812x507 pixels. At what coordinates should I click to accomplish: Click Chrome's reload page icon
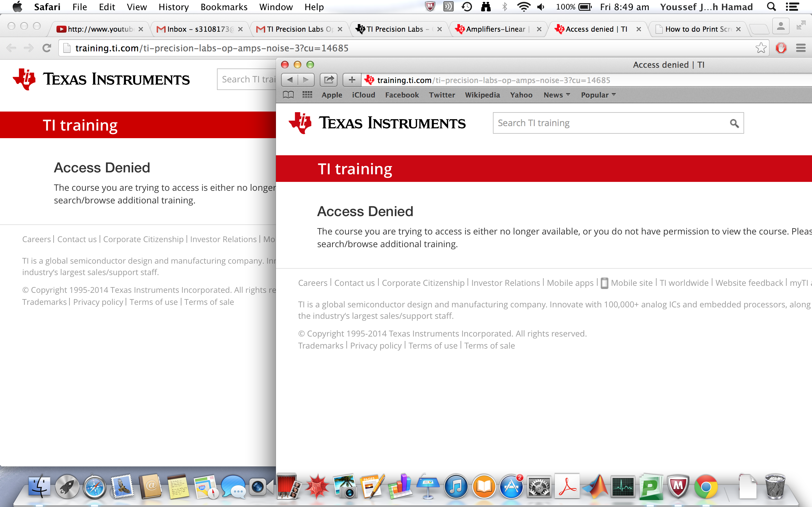tap(47, 48)
